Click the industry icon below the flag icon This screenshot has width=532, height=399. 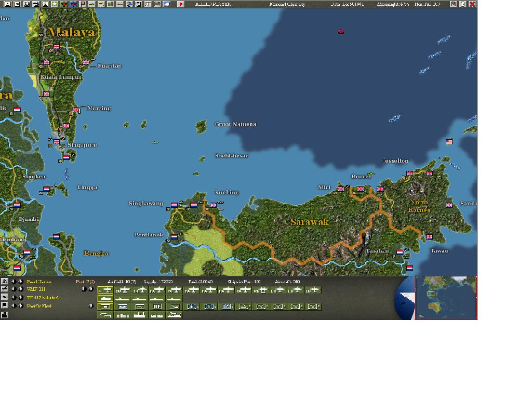tap(4, 315)
